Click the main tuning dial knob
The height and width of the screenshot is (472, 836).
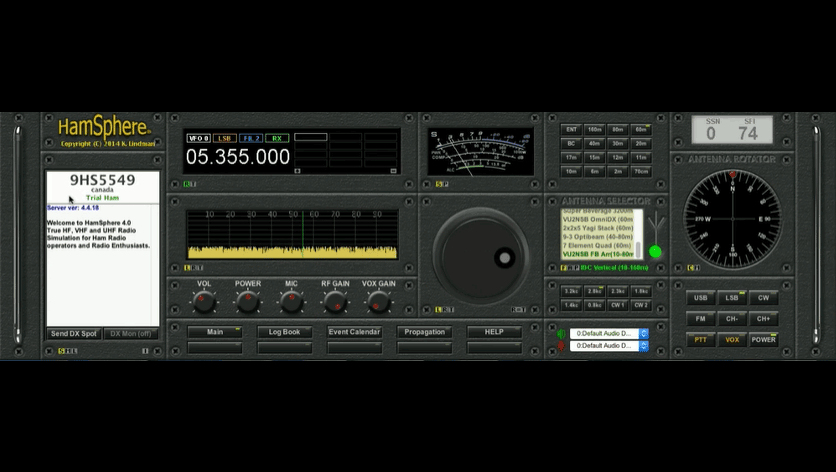(481, 257)
